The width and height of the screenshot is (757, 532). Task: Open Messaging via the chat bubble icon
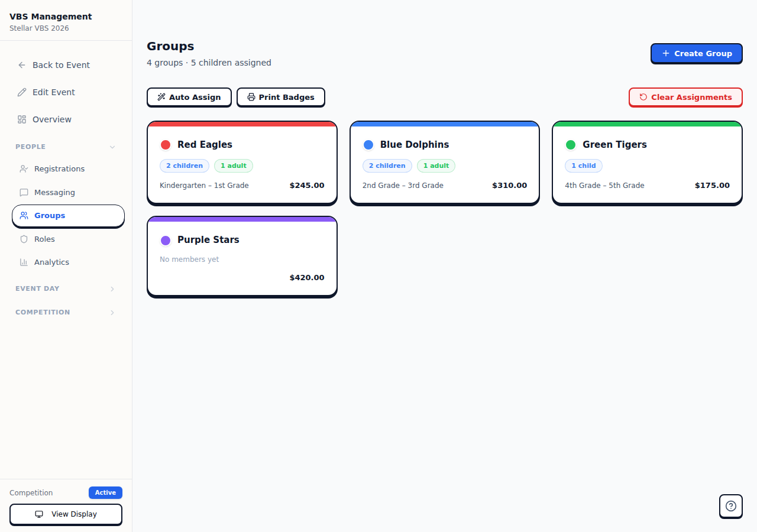pos(24,192)
